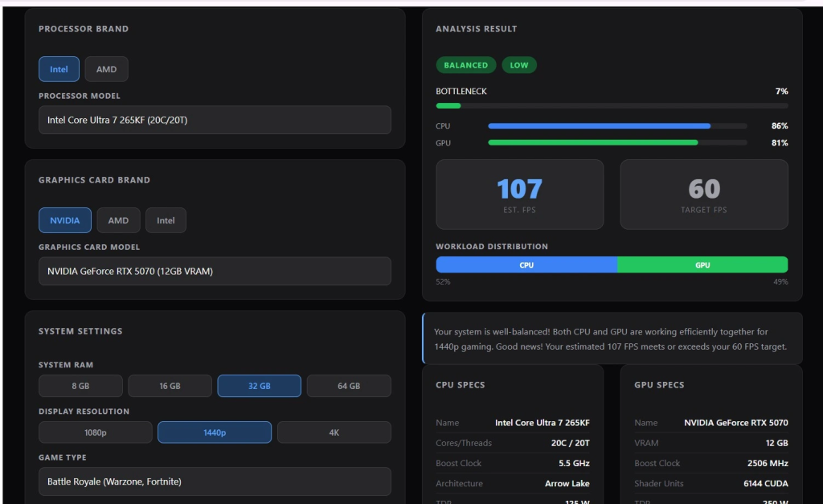Viewport: 823px width, 504px height.
Task: Click the CPU workload distribution segment
Action: tap(526, 264)
